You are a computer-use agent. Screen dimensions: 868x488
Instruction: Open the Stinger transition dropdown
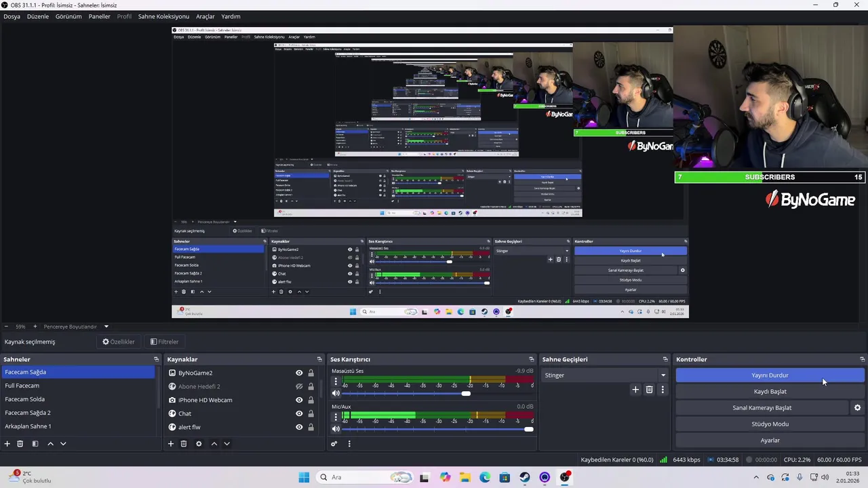pos(605,375)
